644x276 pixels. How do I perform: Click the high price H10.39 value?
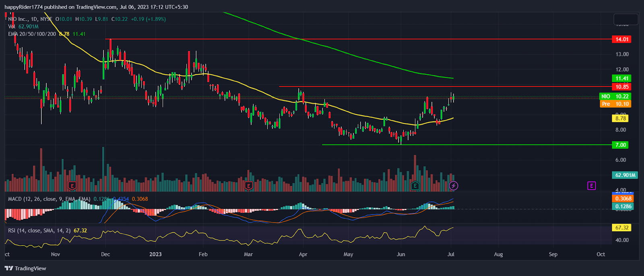(84, 19)
